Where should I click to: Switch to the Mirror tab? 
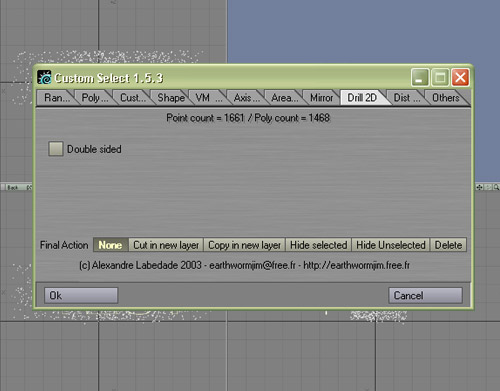pos(321,98)
